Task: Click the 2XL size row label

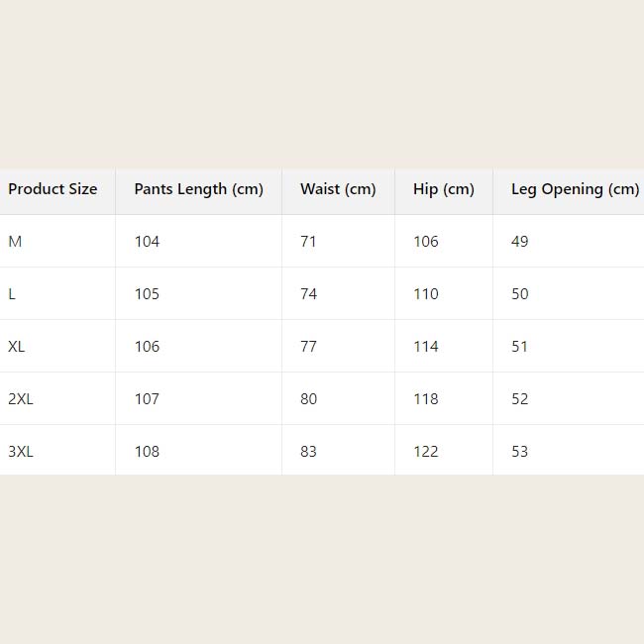Action: click(21, 399)
